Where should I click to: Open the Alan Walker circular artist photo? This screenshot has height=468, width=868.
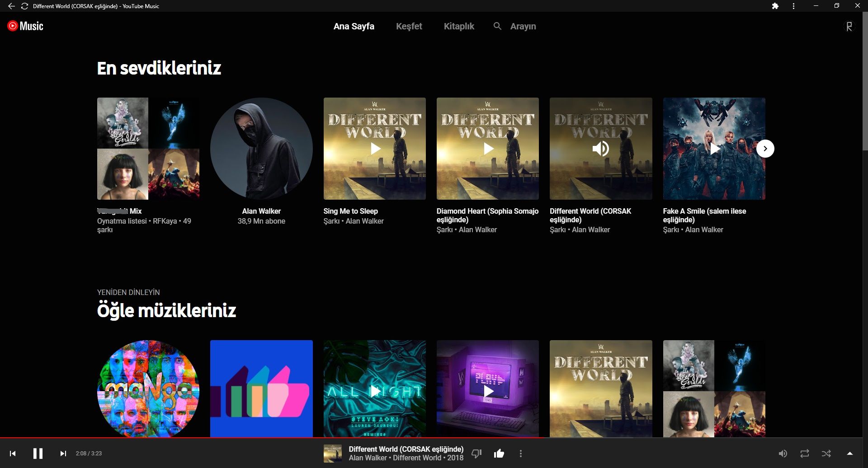pyautogui.click(x=261, y=149)
